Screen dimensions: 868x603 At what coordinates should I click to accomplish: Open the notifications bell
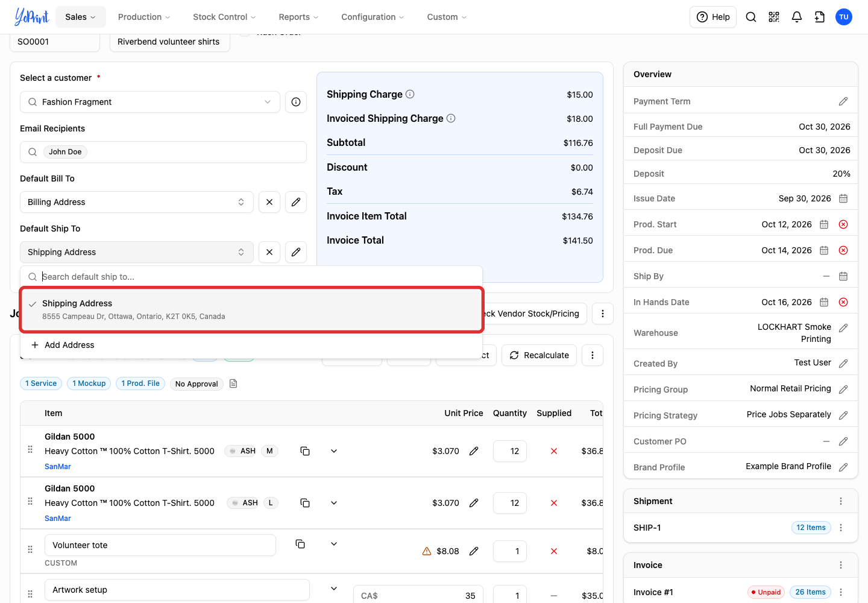[x=797, y=17]
